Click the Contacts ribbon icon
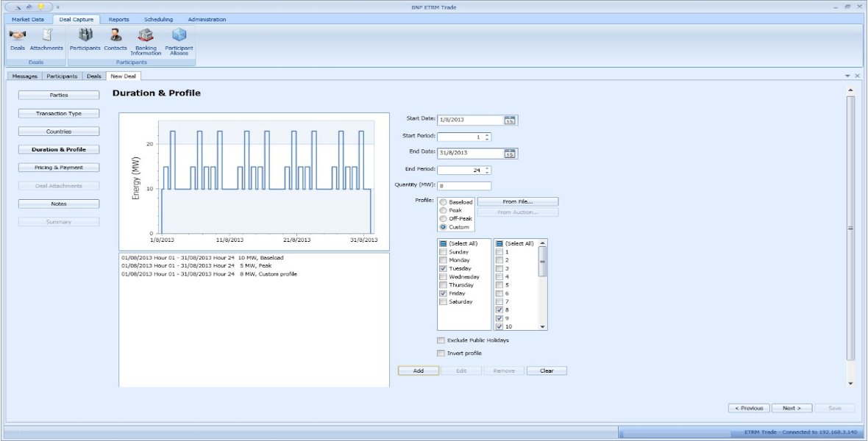The height and width of the screenshot is (441, 868). 115,38
